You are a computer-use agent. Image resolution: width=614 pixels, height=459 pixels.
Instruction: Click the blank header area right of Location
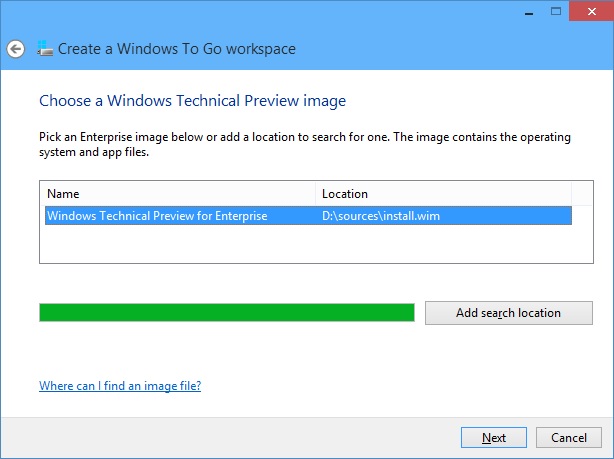pos(582,194)
